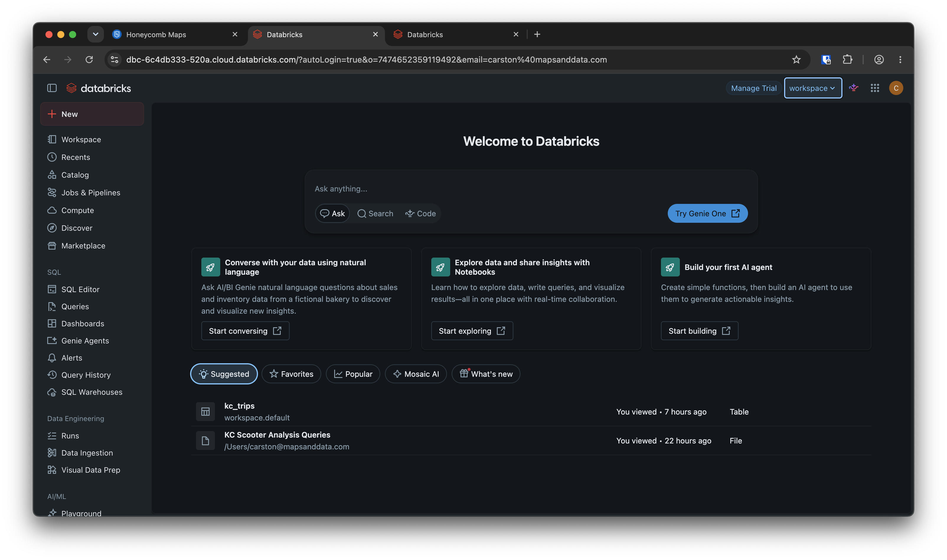Toggle the sidebar collapse icon
The width and height of the screenshot is (947, 560).
click(x=52, y=88)
